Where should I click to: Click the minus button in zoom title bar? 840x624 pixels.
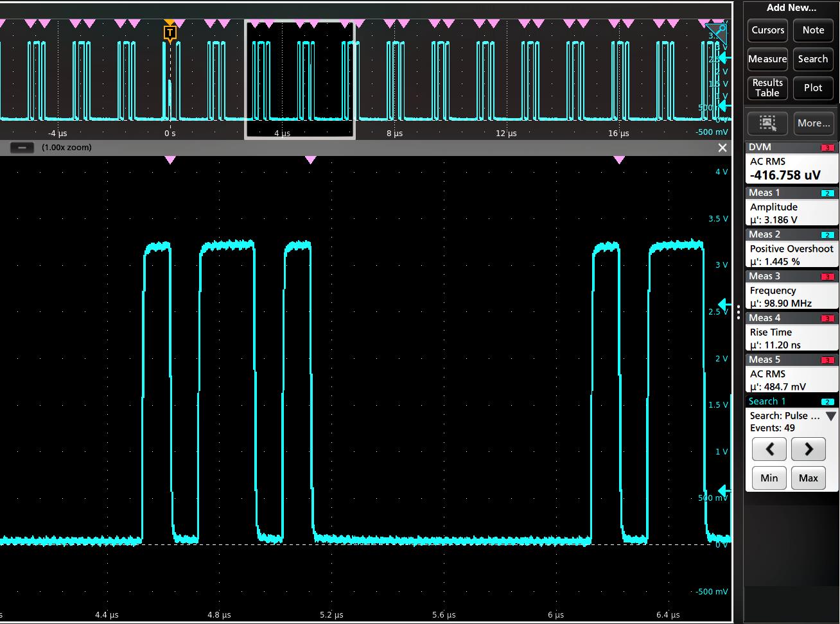tap(22, 148)
